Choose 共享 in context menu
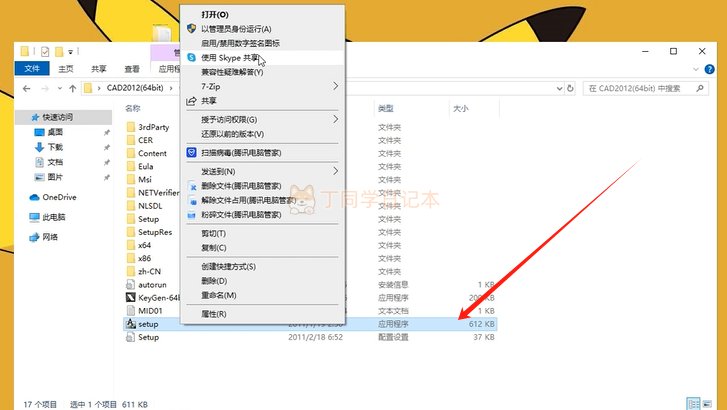Image resolution: width=727 pixels, height=410 pixels. [x=262, y=101]
